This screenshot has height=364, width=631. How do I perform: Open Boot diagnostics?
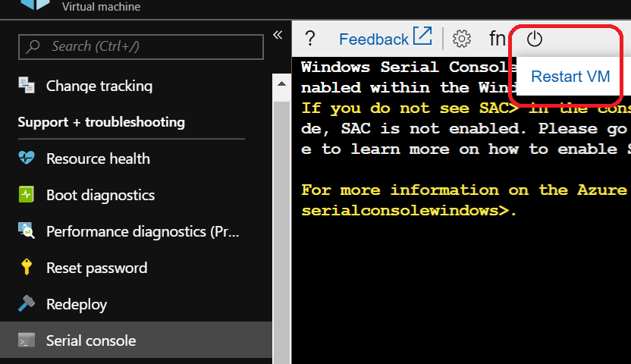100,195
